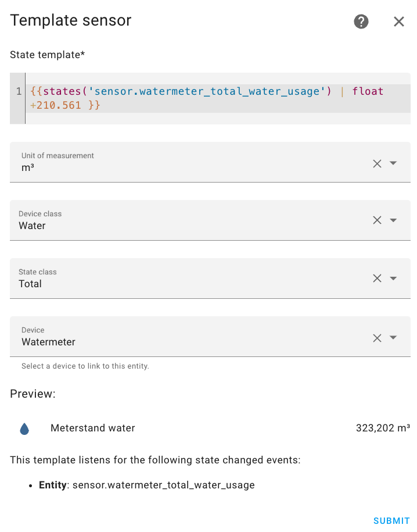Expand the Device class dropdown arrow
The height and width of the screenshot is (532, 417).
click(x=393, y=220)
